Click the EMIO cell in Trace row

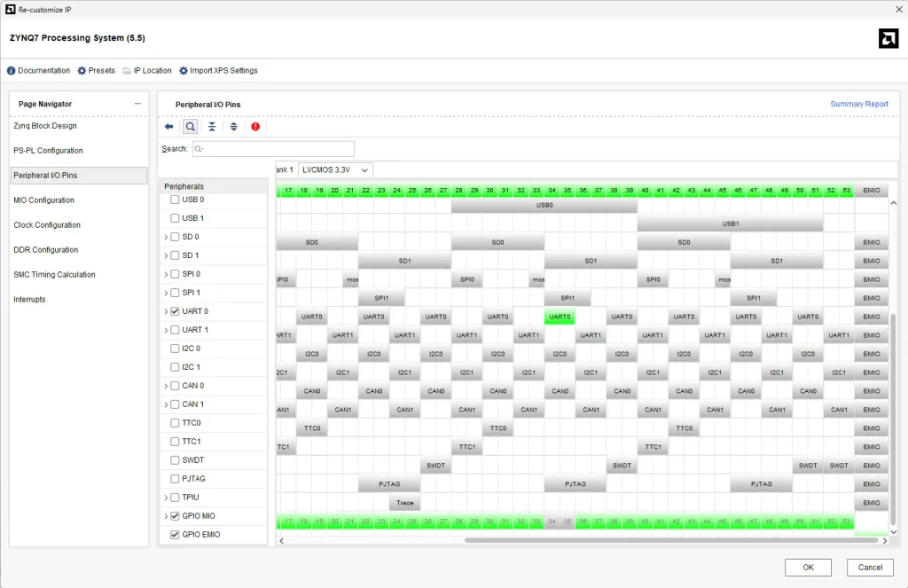(871, 503)
